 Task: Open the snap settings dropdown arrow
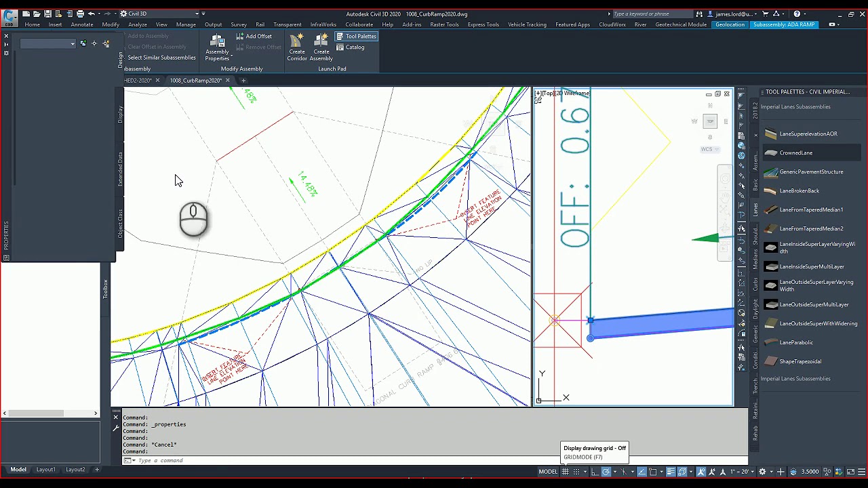(585, 472)
